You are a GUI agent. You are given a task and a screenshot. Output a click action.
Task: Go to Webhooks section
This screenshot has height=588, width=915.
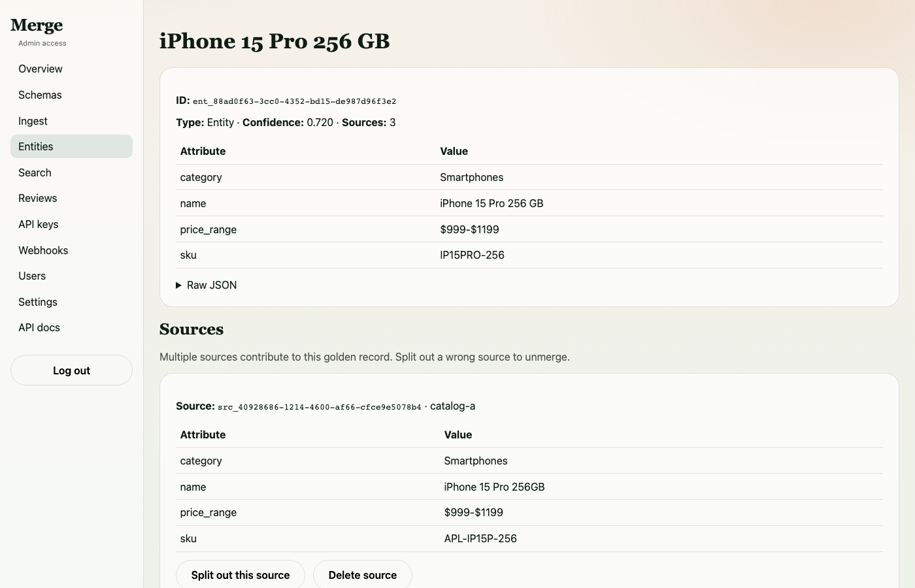[x=71, y=250]
